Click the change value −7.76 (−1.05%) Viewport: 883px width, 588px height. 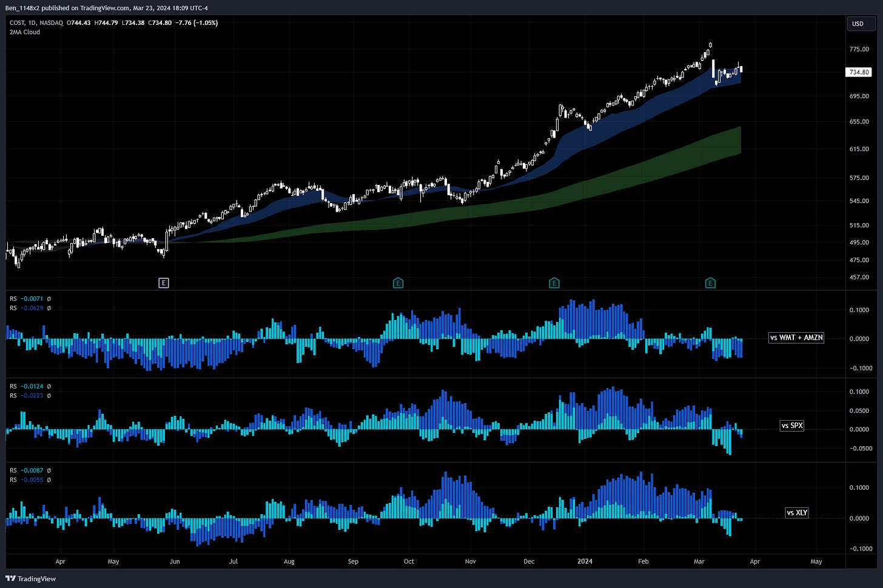pyautogui.click(x=196, y=23)
